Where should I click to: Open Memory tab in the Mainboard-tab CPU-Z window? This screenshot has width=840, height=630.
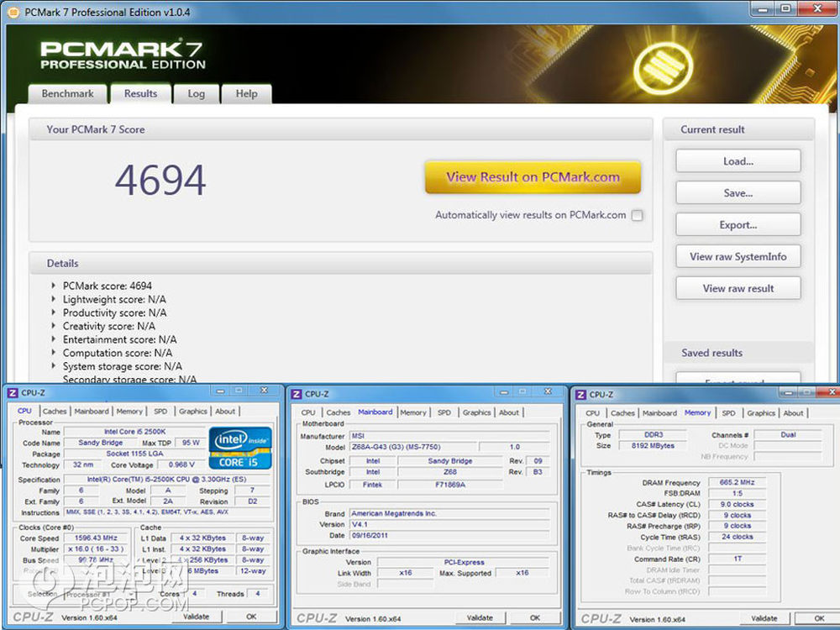coord(413,412)
